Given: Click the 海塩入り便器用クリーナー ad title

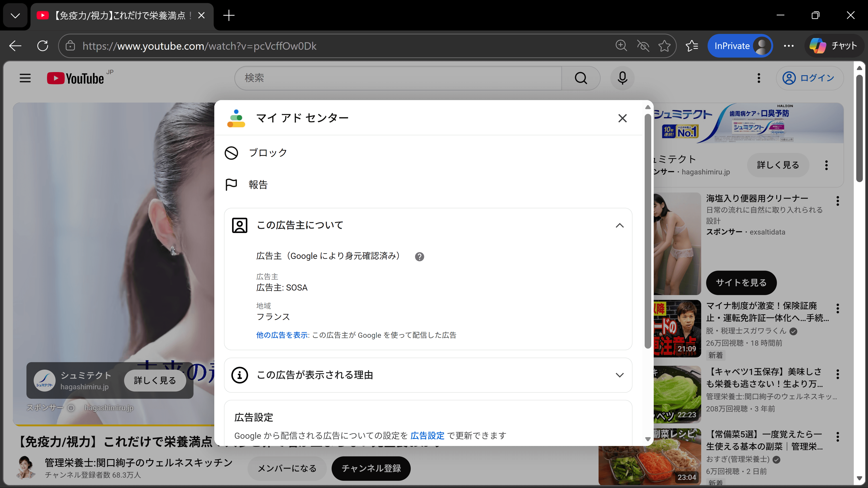Looking at the screenshot, I should tap(757, 198).
